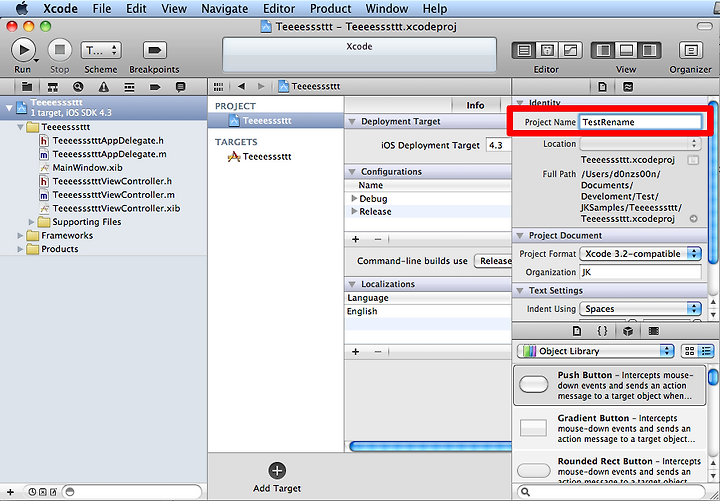Open Command-line builds use Release popup
720x501 pixels.
pos(493,261)
